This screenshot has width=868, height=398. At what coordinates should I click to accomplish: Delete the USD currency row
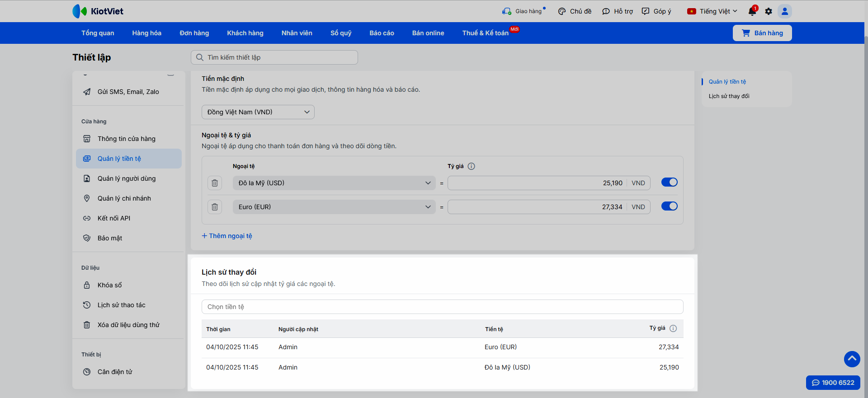(215, 183)
